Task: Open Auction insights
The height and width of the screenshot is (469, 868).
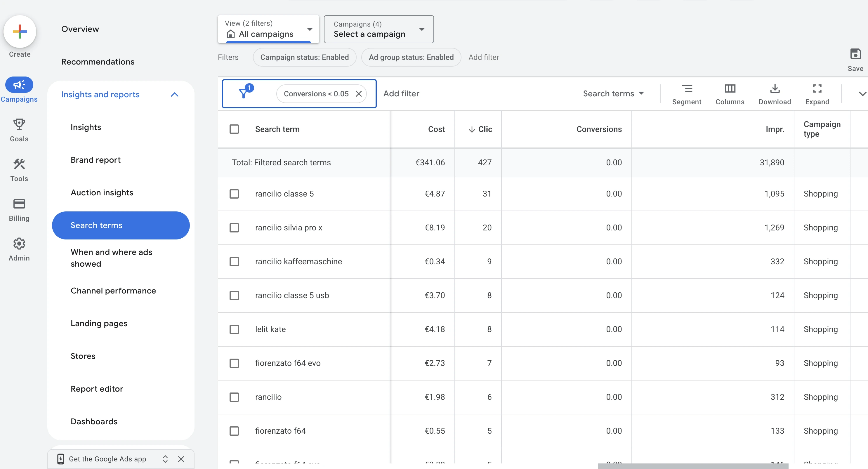Action: [102, 192]
